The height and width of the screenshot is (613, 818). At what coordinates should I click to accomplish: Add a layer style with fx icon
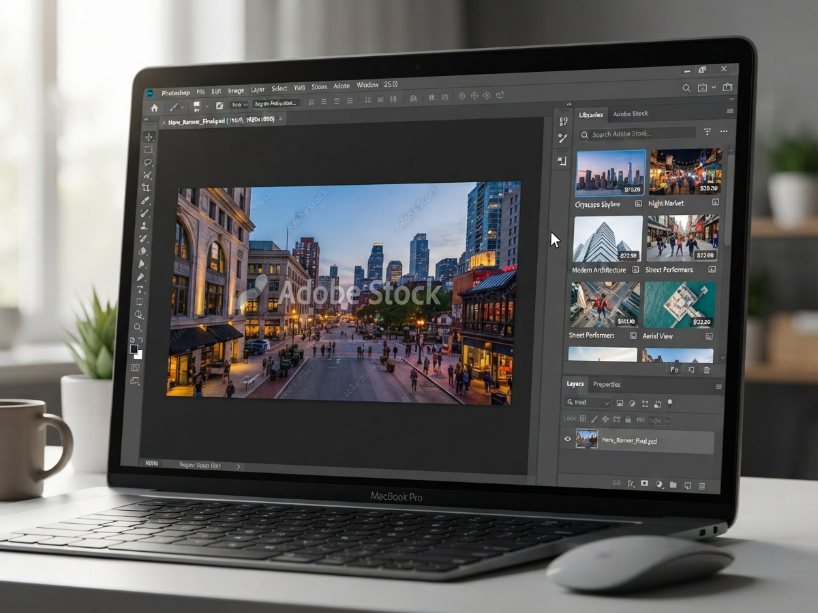click(631, 484)
